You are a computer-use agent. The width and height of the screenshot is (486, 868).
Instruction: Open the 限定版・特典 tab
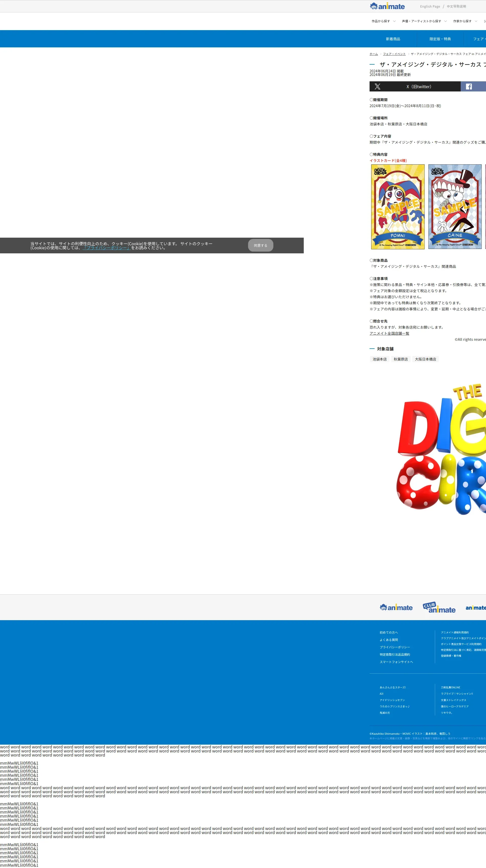440,39
